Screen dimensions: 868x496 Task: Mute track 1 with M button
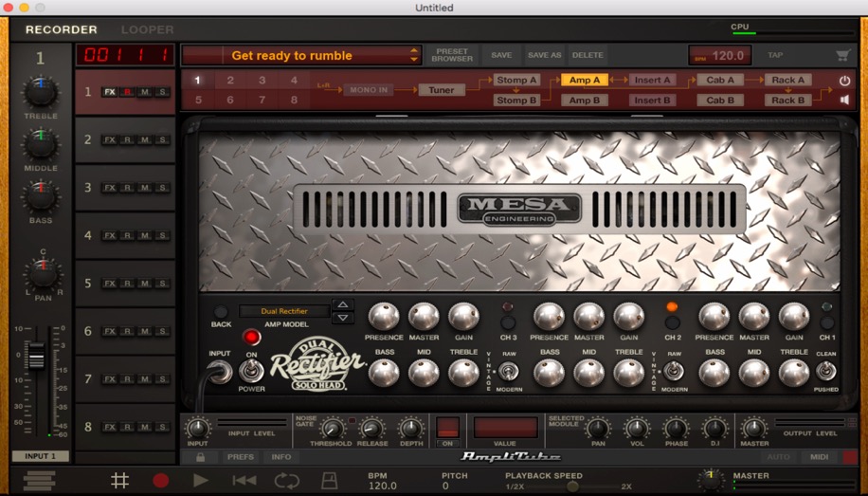point(145,92)
